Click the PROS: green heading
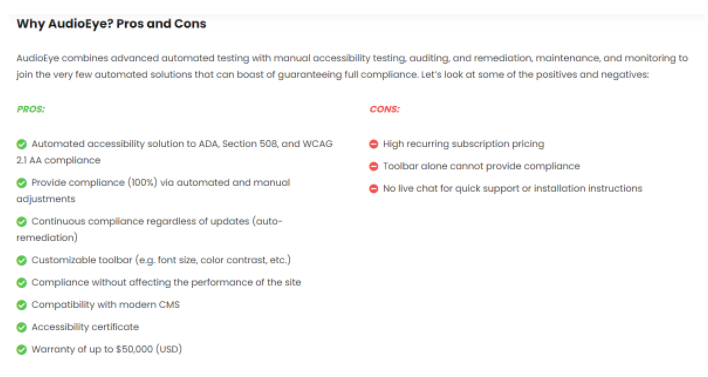 click(x=31, y=109)
